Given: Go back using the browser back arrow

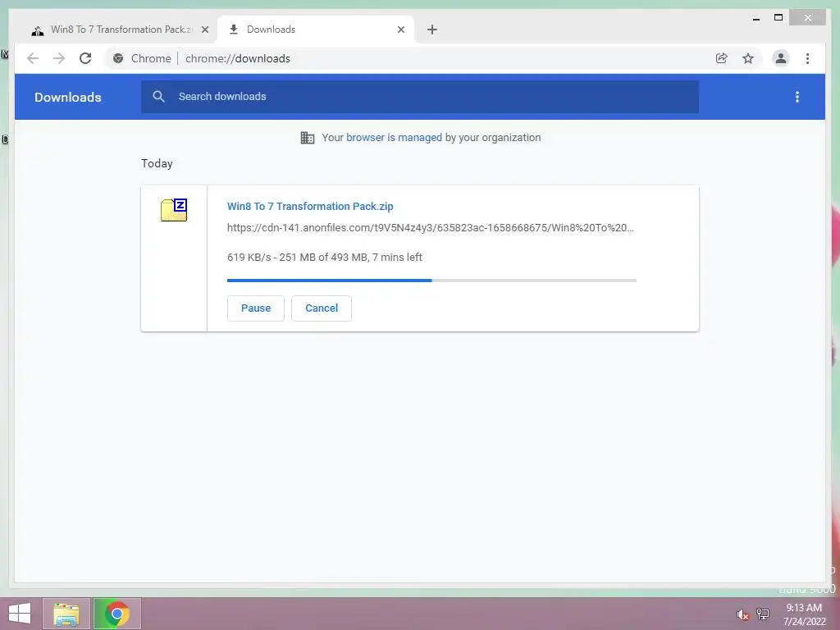Looking at the screenshot, I should [33, 58].
